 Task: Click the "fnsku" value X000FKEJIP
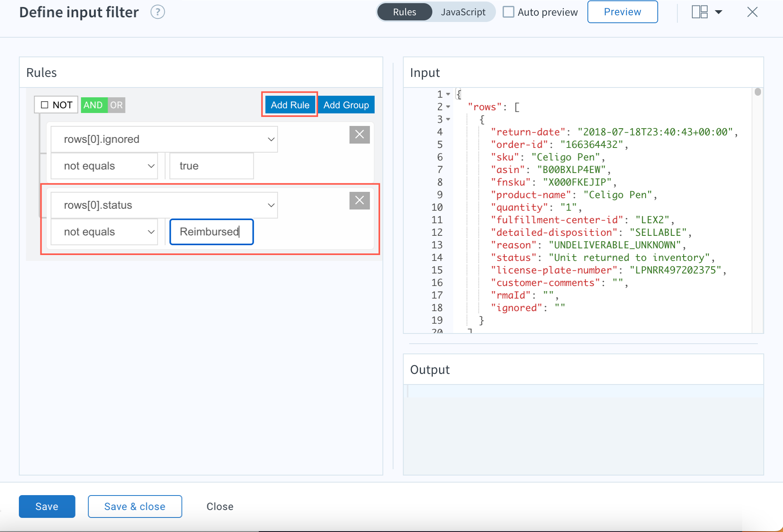[x=577, y=182]
